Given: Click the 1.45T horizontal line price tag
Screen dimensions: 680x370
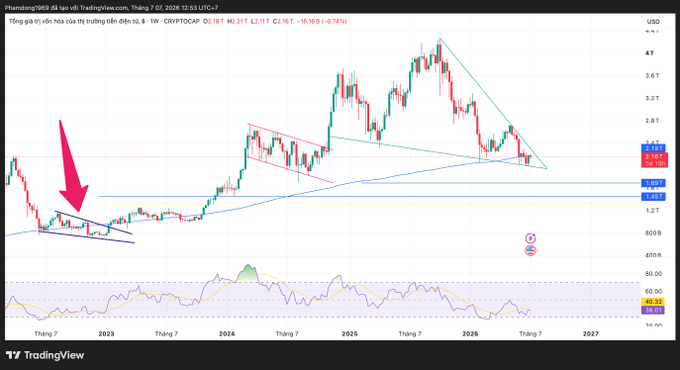Looking at the screenshot, I should coord(653,196).
